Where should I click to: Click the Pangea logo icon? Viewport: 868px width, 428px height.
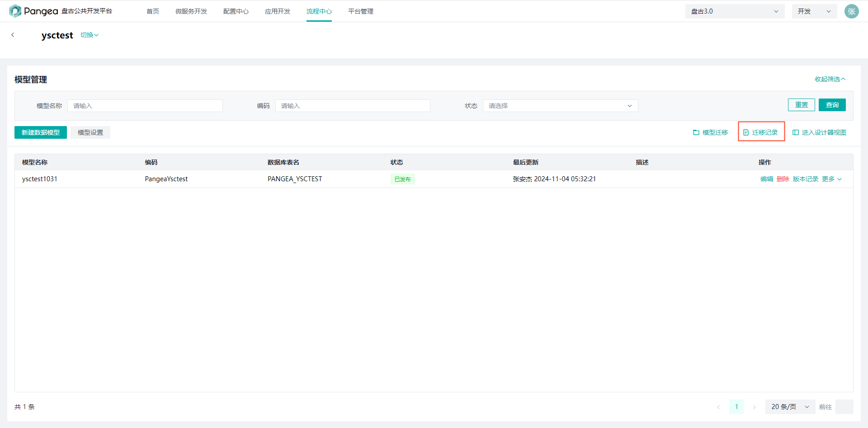point(15,11)
